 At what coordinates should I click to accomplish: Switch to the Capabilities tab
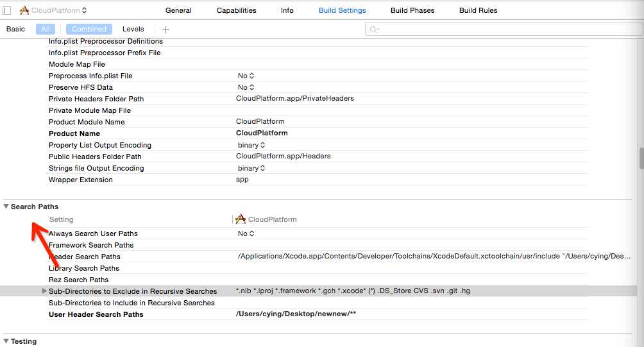point(236,10)
